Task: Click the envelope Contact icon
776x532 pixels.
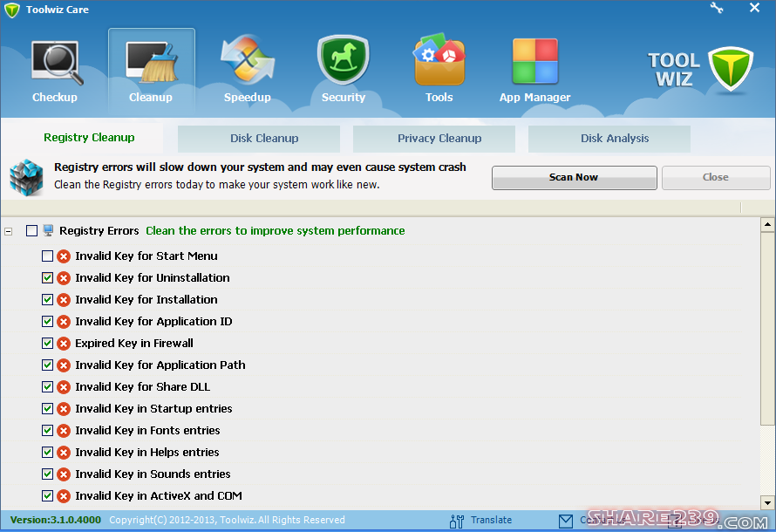Action: pos(566,521)
